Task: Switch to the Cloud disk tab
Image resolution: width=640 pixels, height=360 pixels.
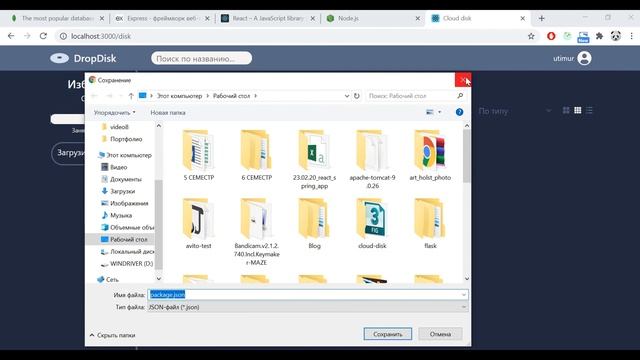Action: point(478,18)
